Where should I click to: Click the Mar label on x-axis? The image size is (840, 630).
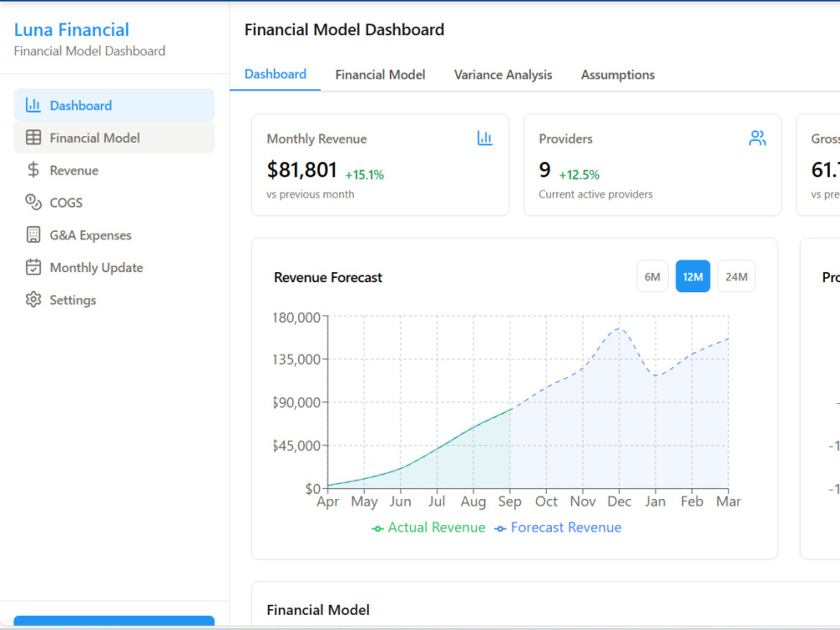point(728,501)
